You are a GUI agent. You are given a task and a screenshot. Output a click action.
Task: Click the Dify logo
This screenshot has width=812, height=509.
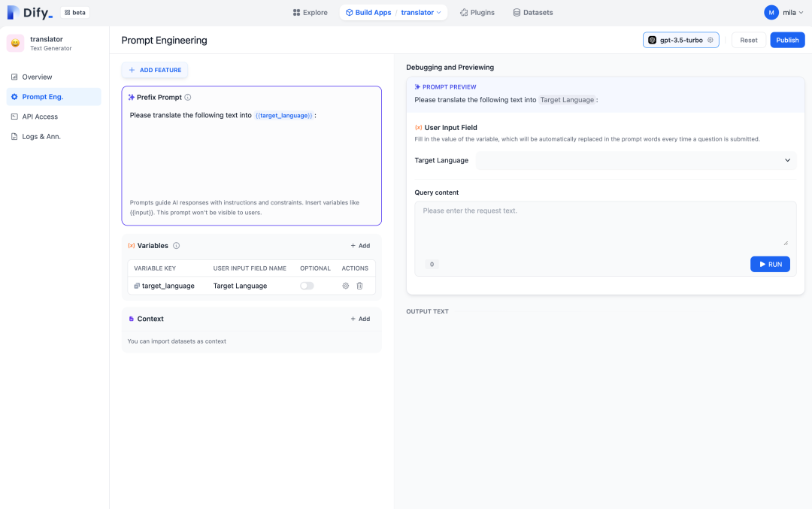tap(30, 12)
